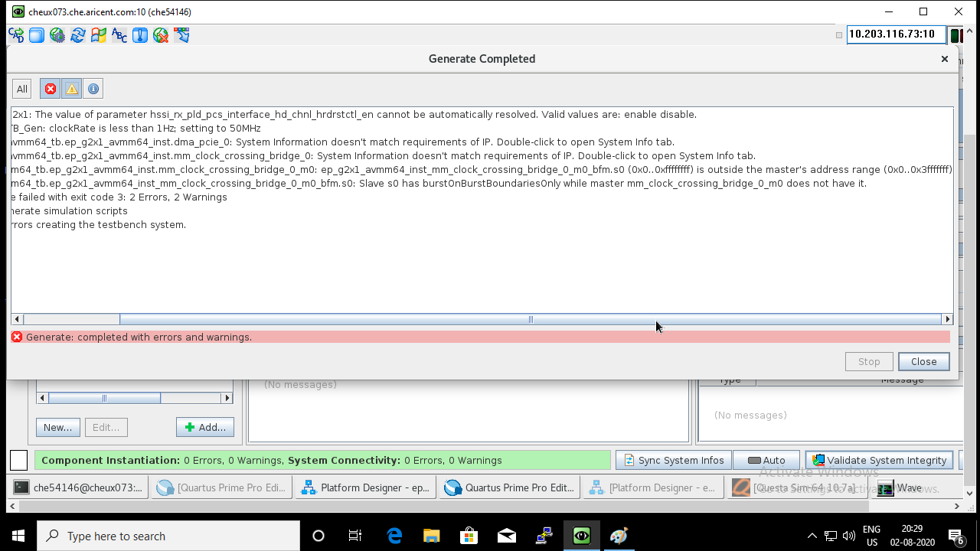The width and height of the screenshot is (980, 551).
Task: Click the Edit... button in Platform Designer
Action: (106, 427)
